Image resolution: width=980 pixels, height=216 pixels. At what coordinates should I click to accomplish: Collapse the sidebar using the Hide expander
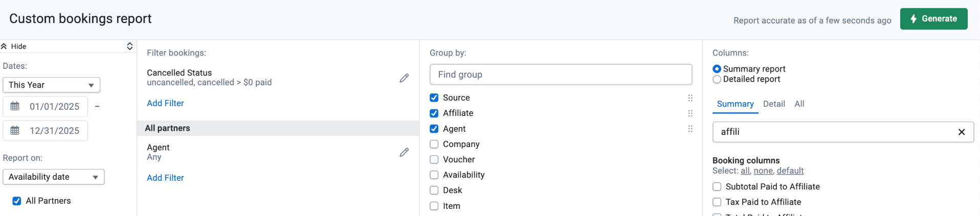(x=14, y=46)
